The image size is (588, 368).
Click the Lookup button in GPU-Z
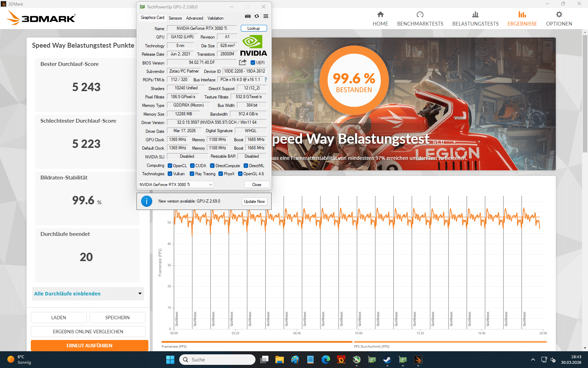[253, 28]
